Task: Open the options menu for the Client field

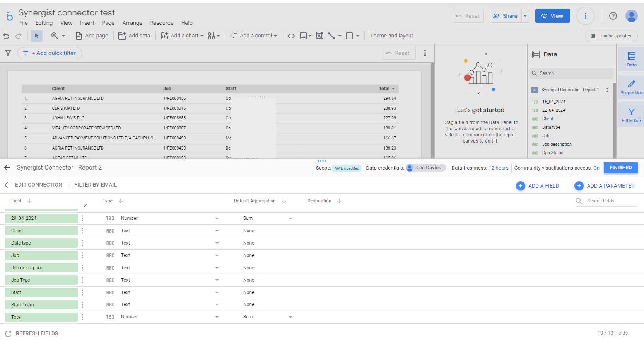Action: [x=82, y=231]
